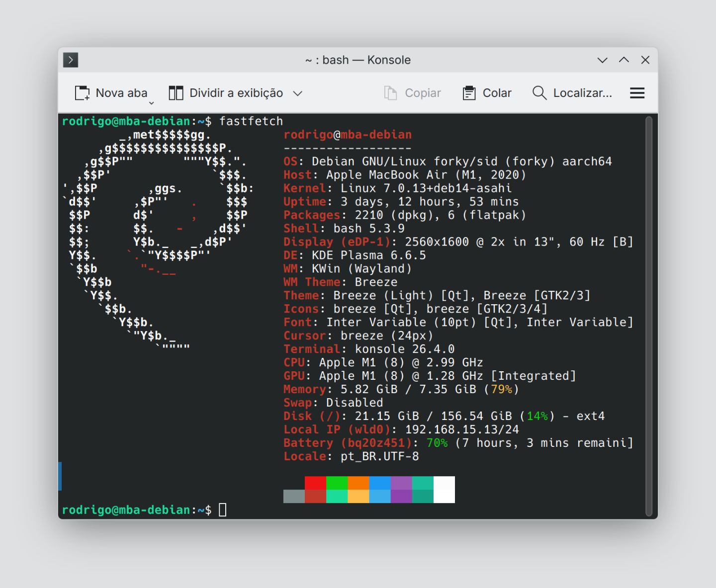Paste with the Colar button
Viewport: 716px width, 588px height.
pyautogui.click(x=487, y=93)
